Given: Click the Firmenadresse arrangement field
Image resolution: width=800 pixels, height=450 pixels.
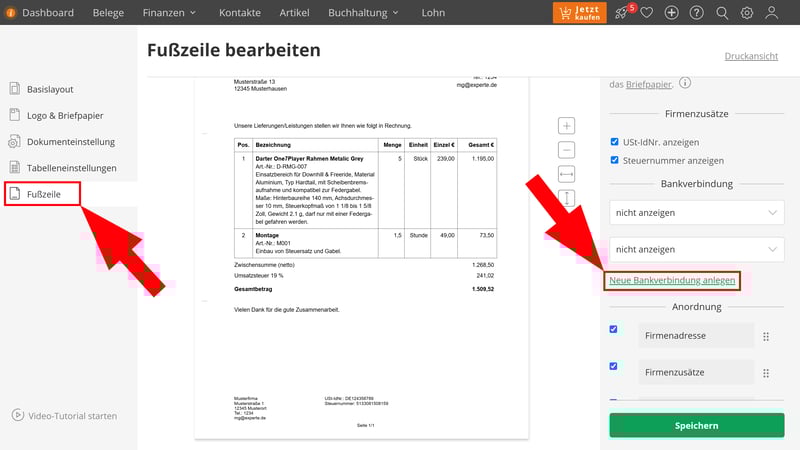Looking at the screenshot, I should (x=696, y=336).
